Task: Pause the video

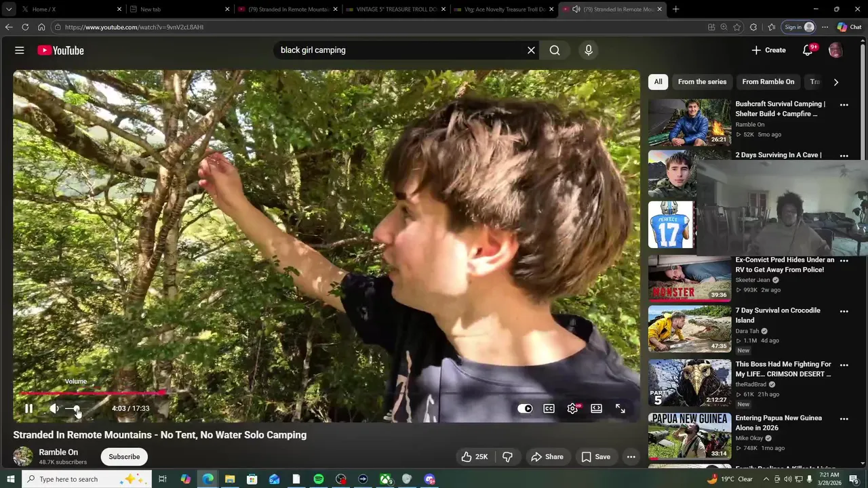Action: pyautogui.click(x=28, y=409)
